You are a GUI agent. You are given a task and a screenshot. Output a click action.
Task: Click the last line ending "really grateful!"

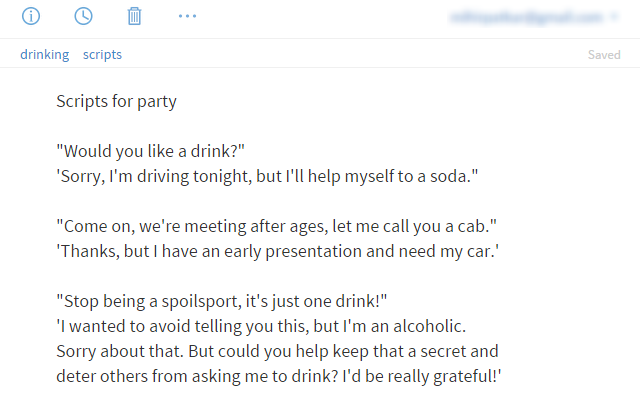pos(279,376)
